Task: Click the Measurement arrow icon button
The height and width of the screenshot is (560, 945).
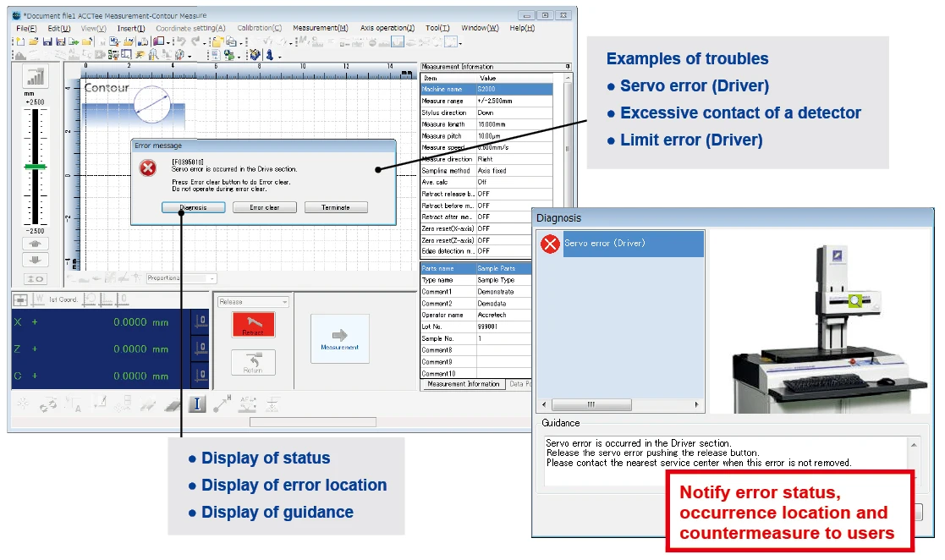Action: click(x=339, y=338)
